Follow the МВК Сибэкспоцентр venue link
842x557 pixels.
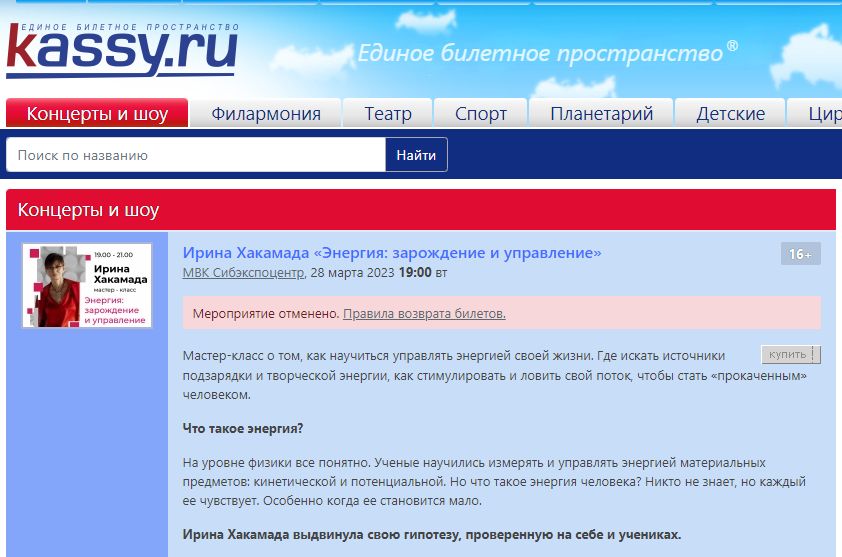243,272
